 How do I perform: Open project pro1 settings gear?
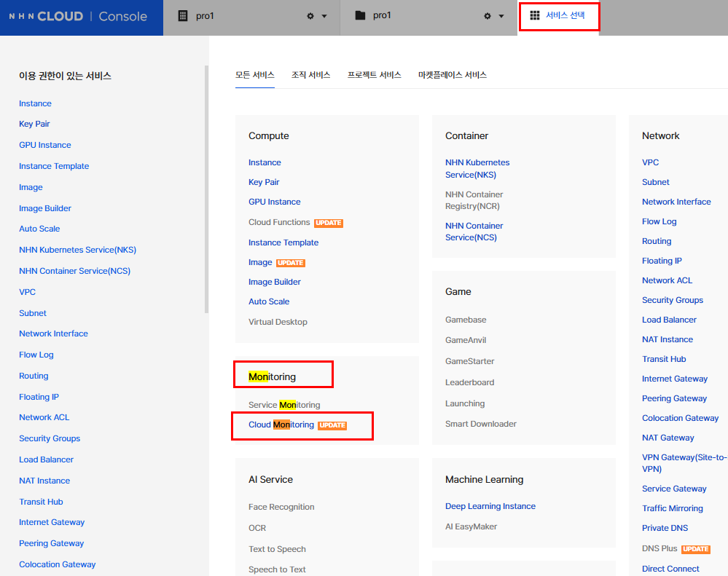pos(487,16)
